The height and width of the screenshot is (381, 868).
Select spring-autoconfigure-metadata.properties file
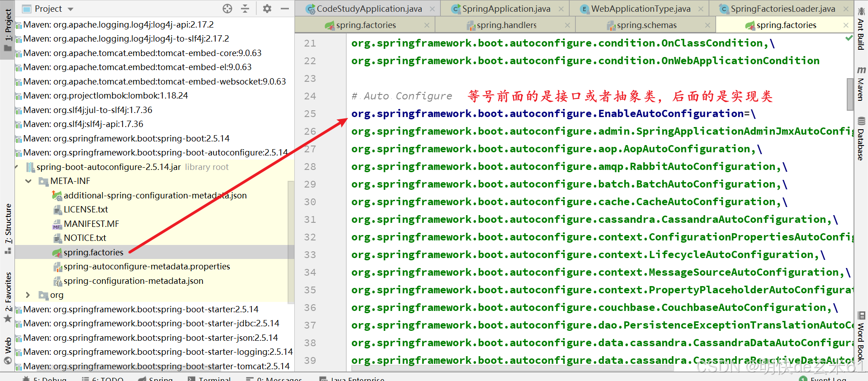146,267
